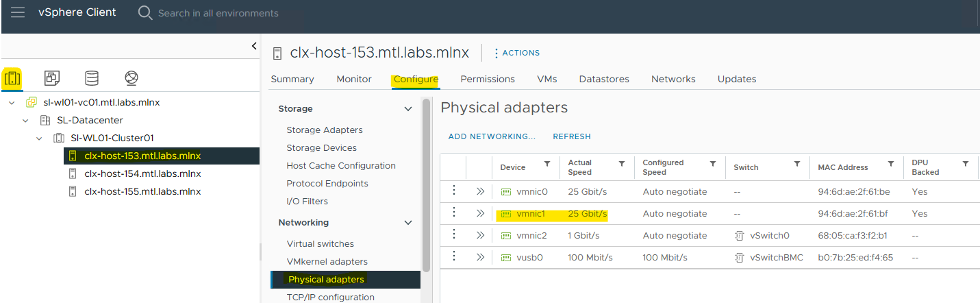Open TCP/IP configuration settings
This screenshot has width=980, height=303.
331,297
